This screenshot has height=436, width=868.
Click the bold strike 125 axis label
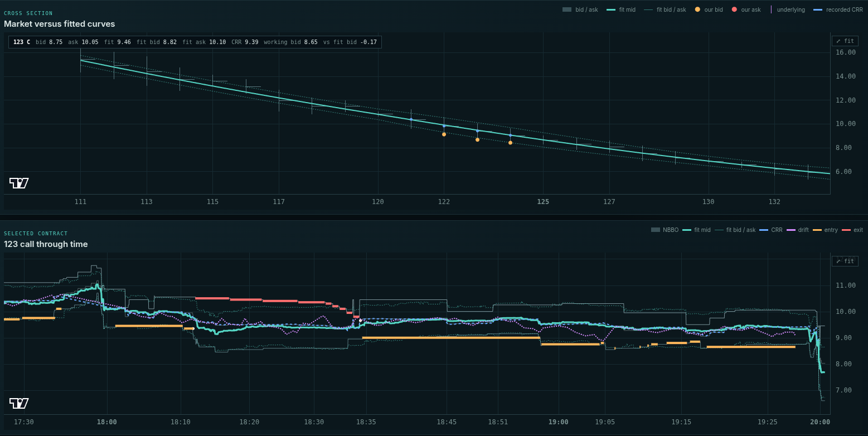point(543,202)
